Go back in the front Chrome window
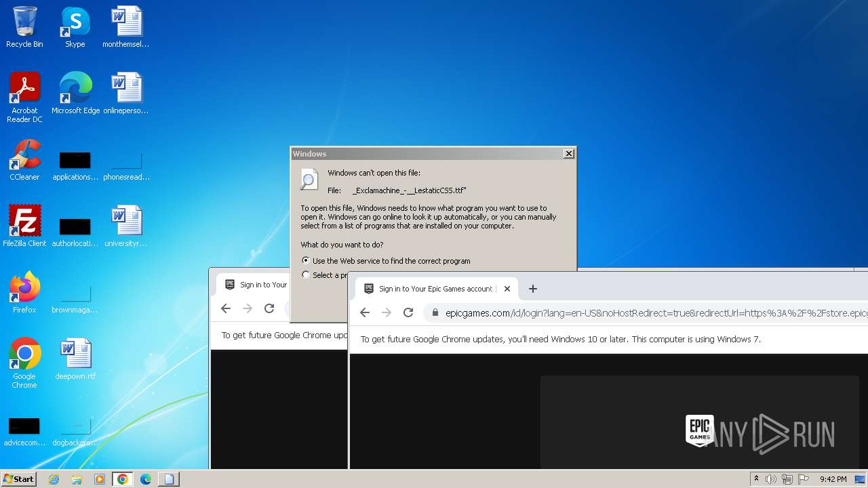 (x=365, y=312)
